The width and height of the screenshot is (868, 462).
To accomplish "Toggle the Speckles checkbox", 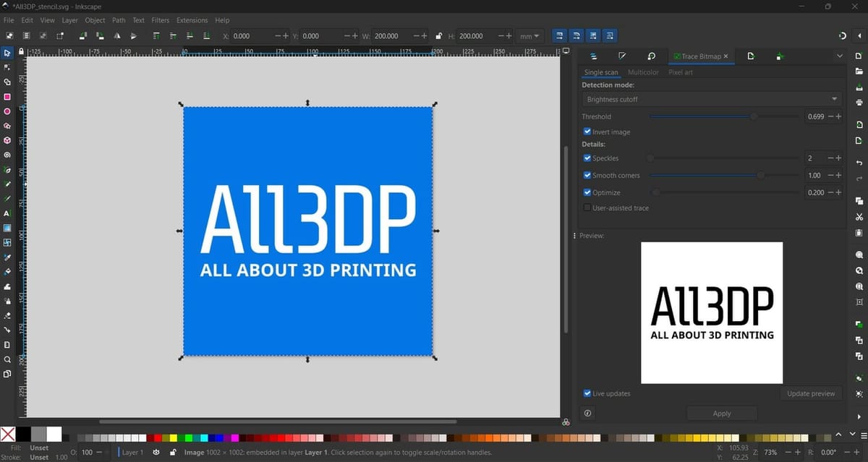I will click(x=587, y=158).
